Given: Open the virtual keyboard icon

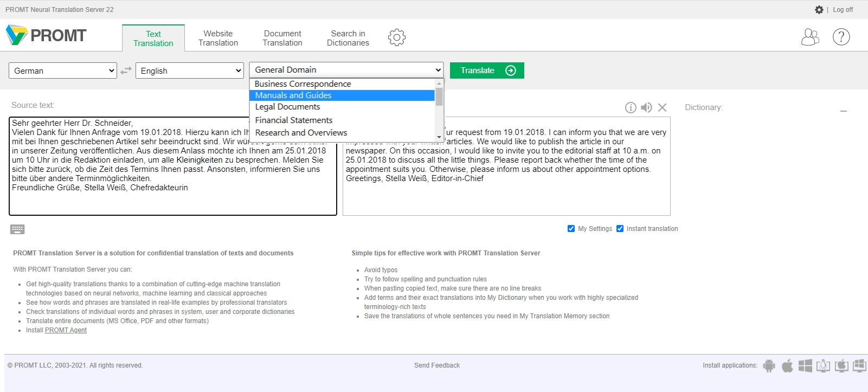Looking at the screenshot, I should 17,229.
